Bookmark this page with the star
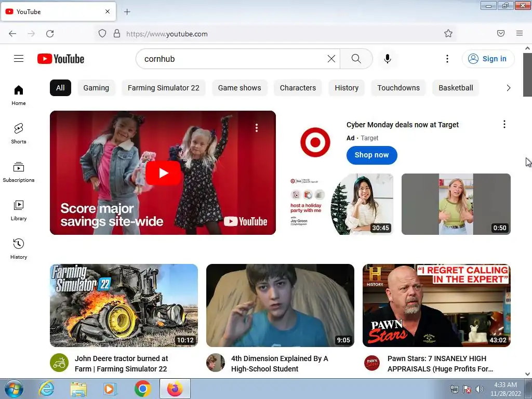Image resolution: width=532 pixels, height=399 pixels. (448, 33)
